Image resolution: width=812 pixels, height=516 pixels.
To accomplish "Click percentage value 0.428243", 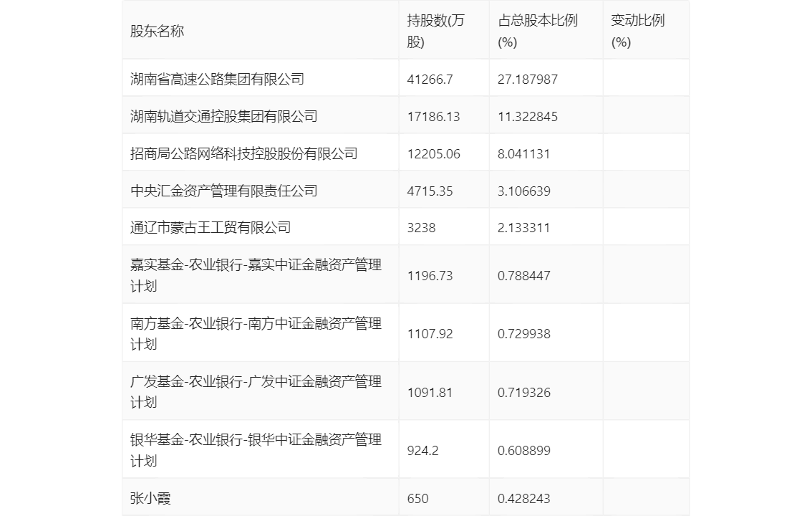I will click(524, 499).
